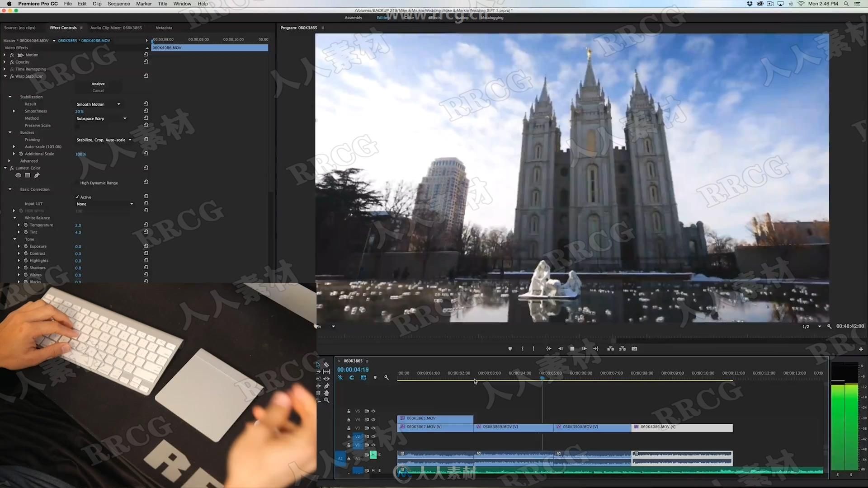
Task: Select the Zoom tool magnifier in the tools panel
Action: [x=326, y=400]
